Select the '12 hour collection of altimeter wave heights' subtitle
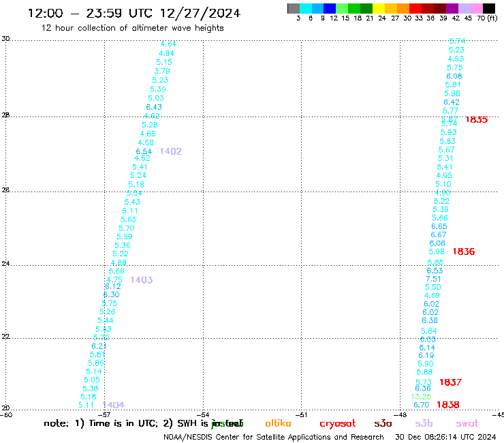 [132, 28]
